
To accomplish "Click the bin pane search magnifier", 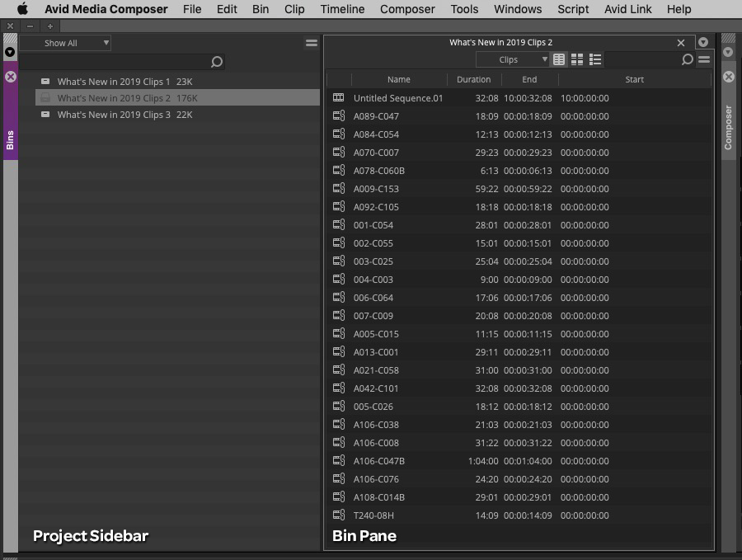I will pos(687,59).
